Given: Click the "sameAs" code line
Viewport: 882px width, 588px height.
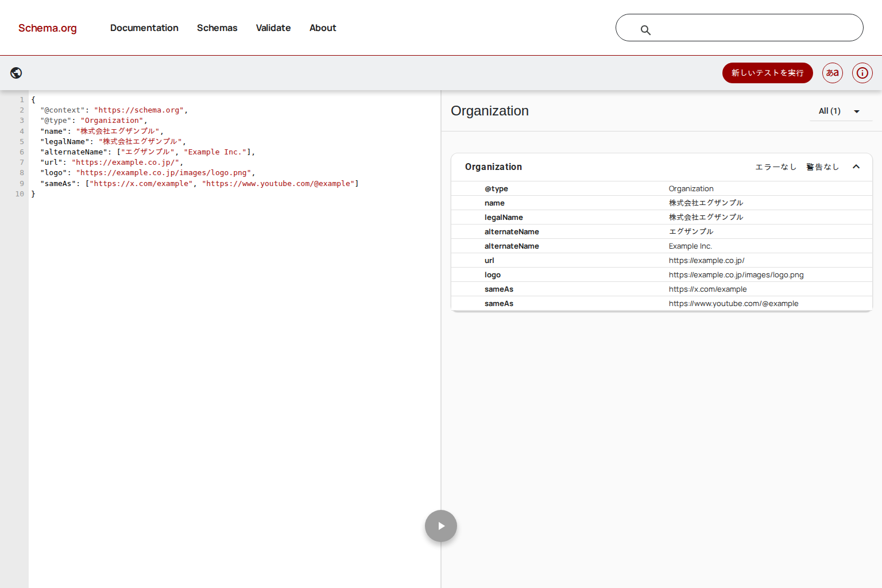Looking at the screenshot, I should [x=199, y=184].
